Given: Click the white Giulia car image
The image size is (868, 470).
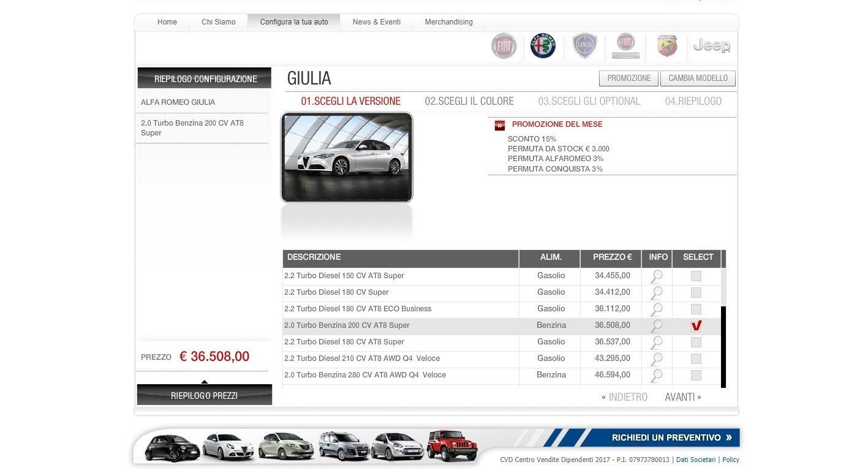Looking at the screenshot, I should [x=347, y=157].
